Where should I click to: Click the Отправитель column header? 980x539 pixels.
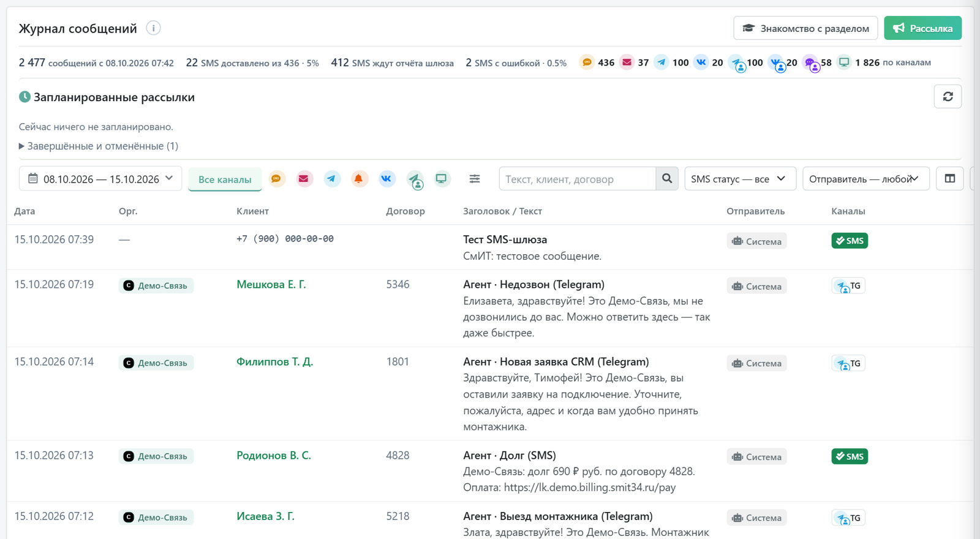pos(755,211)
